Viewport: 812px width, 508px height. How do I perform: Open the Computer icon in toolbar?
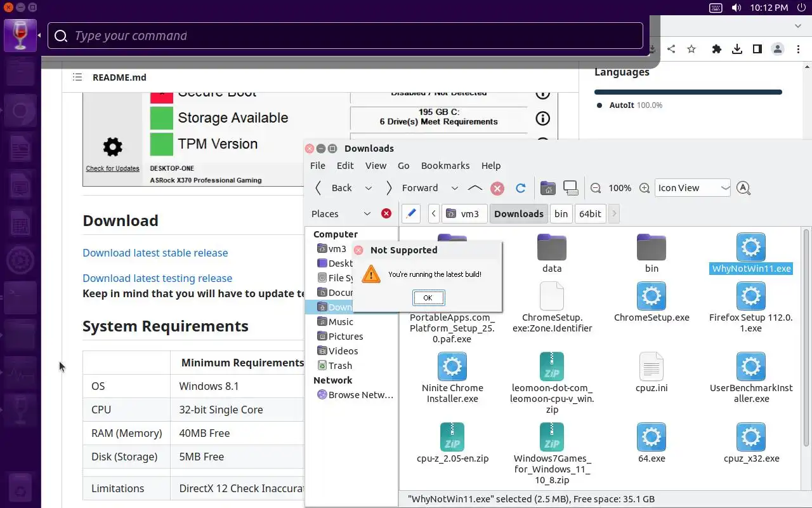[570, 188]
